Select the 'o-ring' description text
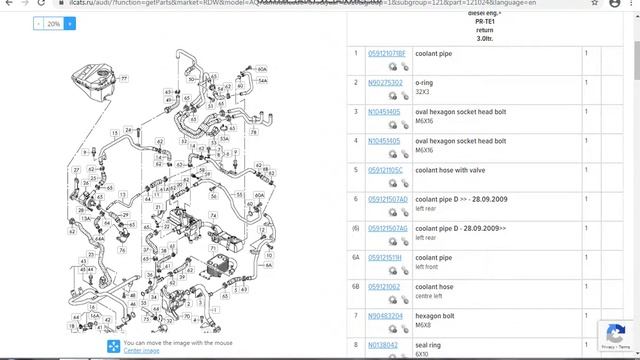640x360 pixels. click(424, 82)
